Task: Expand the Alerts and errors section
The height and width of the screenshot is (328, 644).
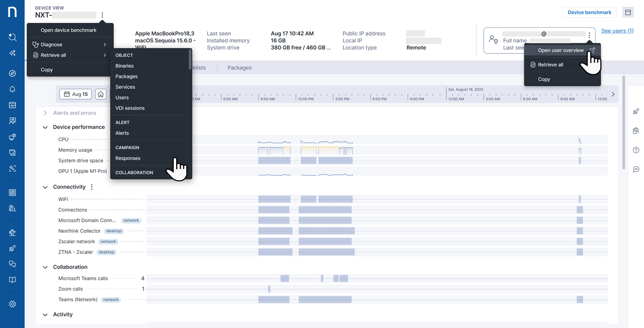Action: pyautogui.click(x=45, y=113)
